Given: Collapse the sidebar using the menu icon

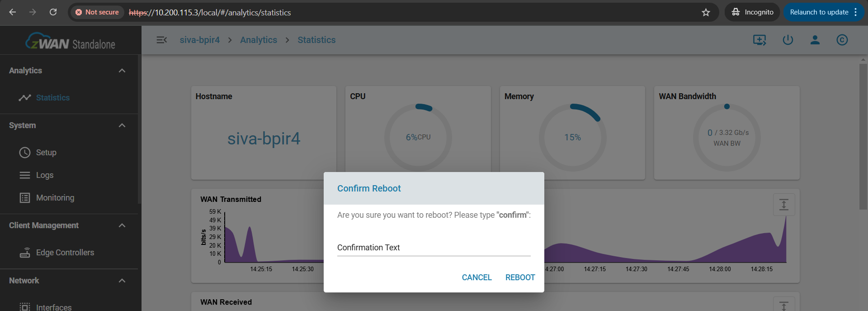Looking at the screenshot, I should (162, 40).
